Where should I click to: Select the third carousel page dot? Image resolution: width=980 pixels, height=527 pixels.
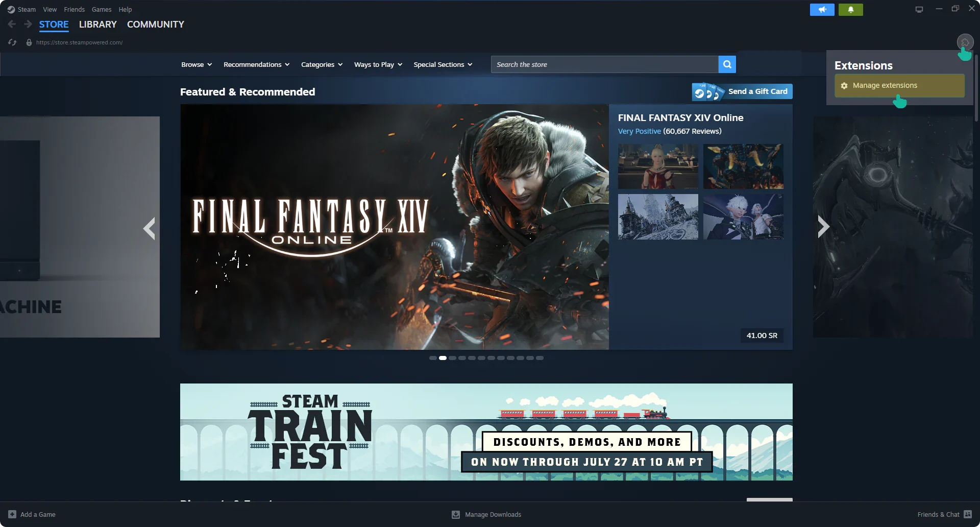tap(452, 358)
